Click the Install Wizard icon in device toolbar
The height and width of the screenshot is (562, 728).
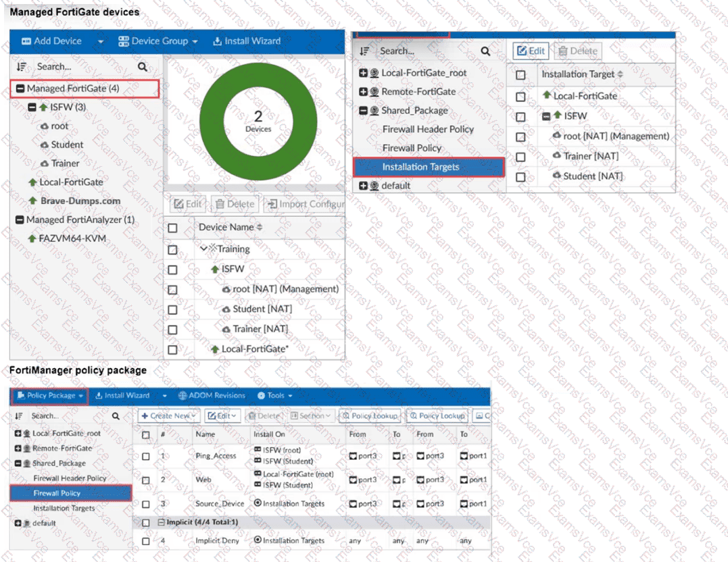click(x=217, y=41)
